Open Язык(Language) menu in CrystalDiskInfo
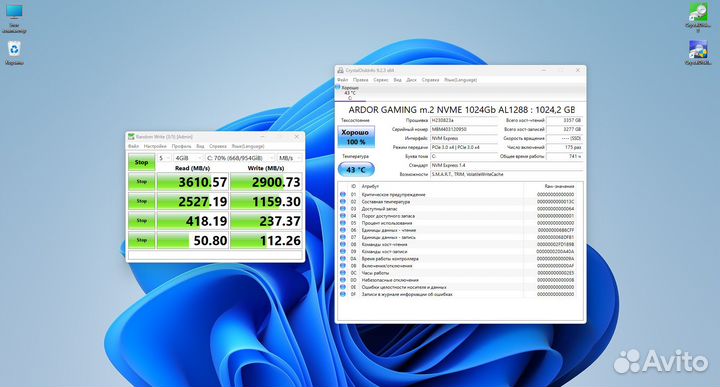This screenshot has width=720, height=387. (x=461, y=80)
